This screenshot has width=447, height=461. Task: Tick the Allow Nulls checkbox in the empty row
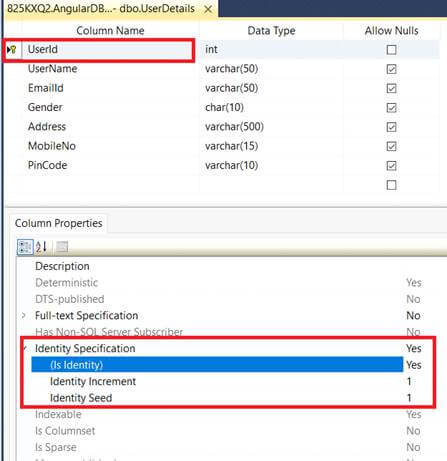pyautogui.click(x=391, y=185)
